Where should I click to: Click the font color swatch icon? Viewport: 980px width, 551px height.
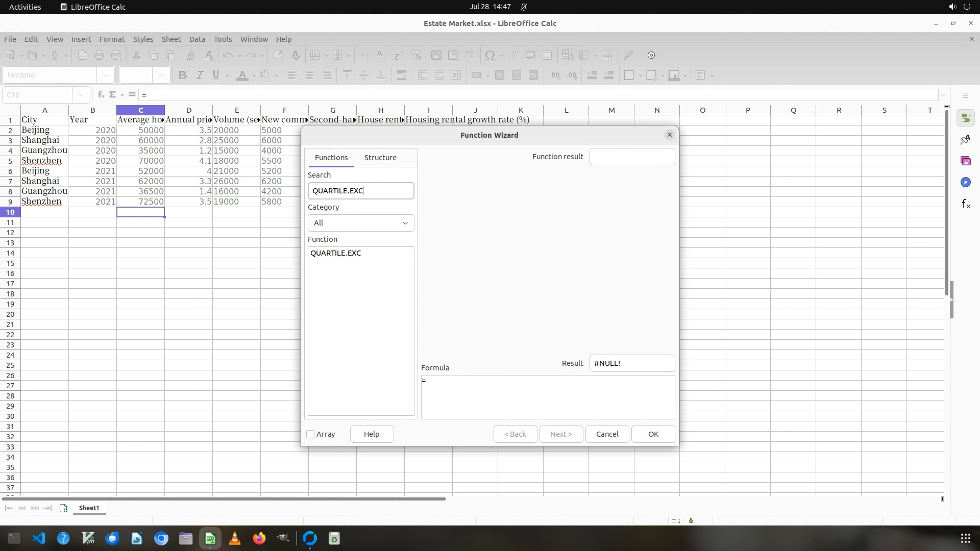tap(242, 76)
